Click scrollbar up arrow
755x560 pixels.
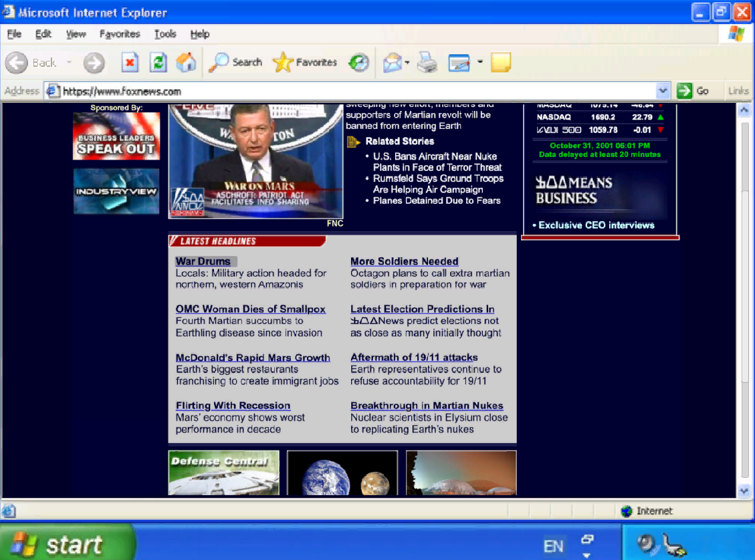coord(744,110)
